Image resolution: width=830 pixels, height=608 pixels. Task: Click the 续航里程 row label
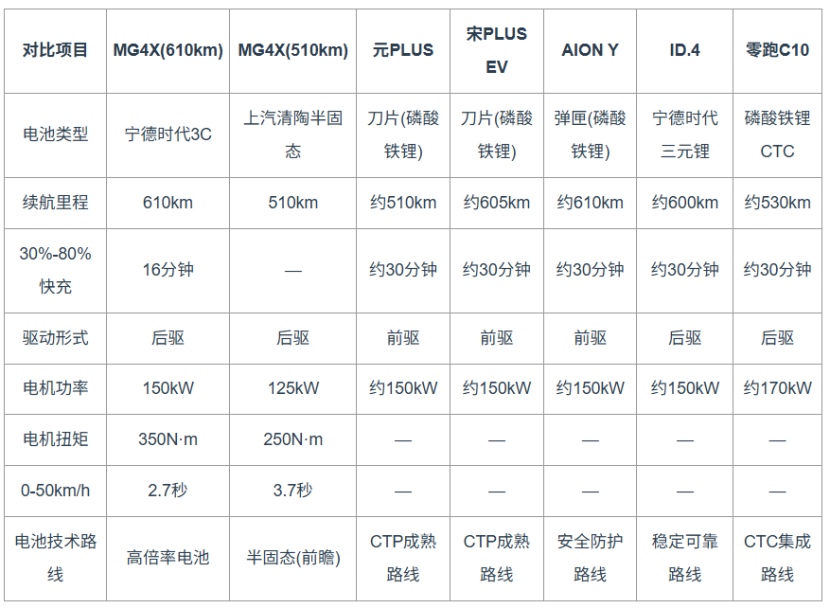[55, 203]
